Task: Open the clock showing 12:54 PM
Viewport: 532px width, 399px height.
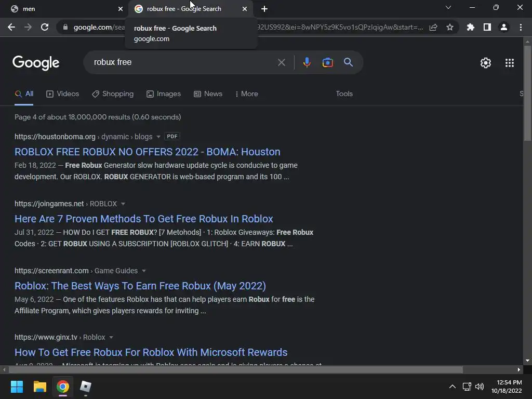Action: 507,387
